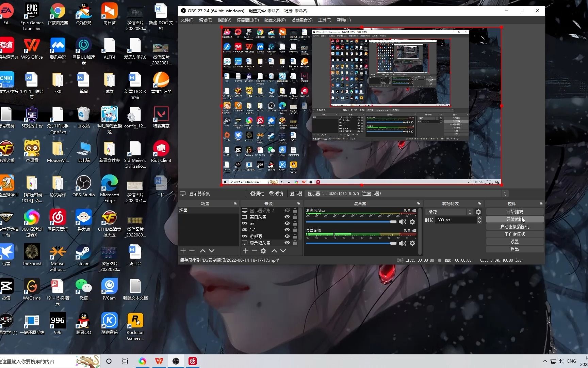The height and width of the screenshot is (368, 588).
Task: Adjust the 桌面音频 volume slider
Action: pos(351,243)
